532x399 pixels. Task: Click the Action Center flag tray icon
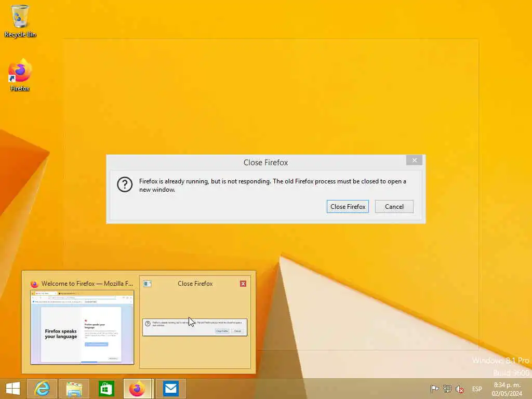coord(435,389)
